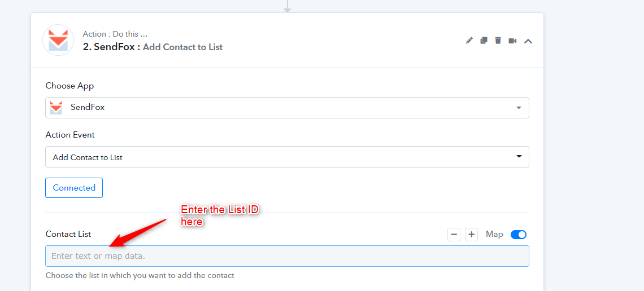Click the Connected button
Viewport: 644px width, 291px height.
[74, 188]
